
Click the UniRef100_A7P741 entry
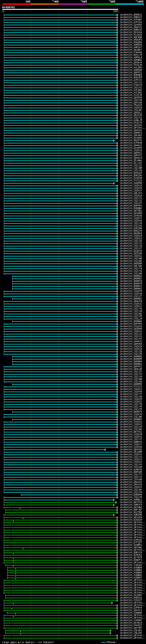click(131, 22)
